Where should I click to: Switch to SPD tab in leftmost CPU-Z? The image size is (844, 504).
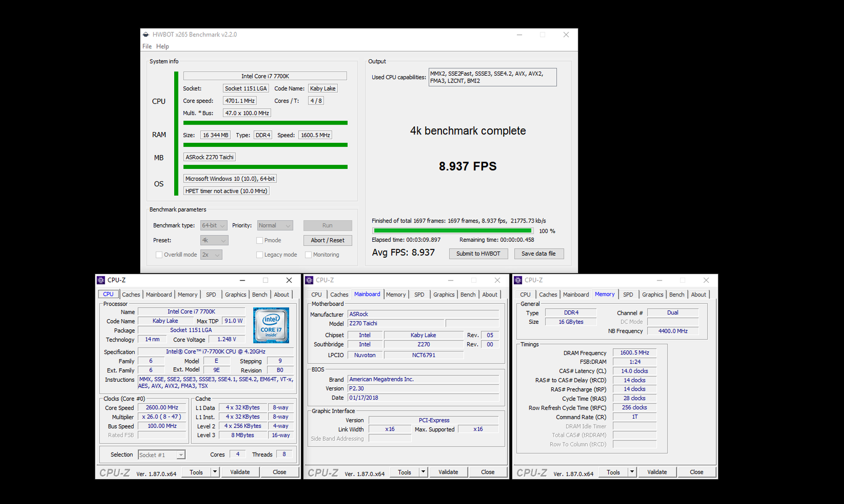point(211,294)
